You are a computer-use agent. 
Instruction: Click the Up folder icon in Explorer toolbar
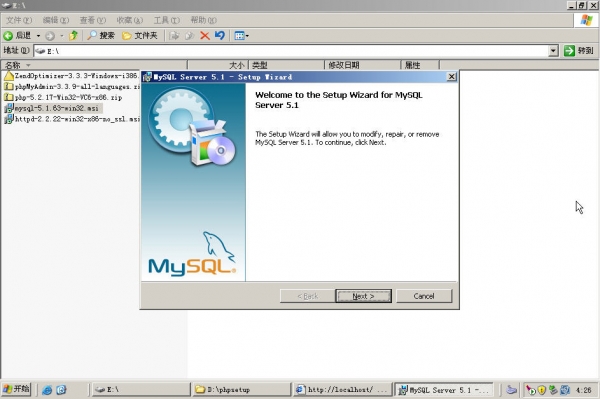coord(73,36)
